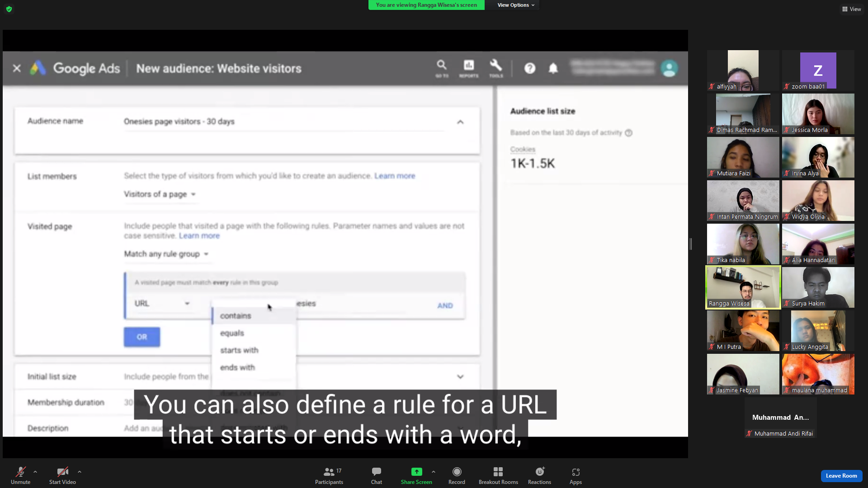Open Google Ads help icon
Screen dimensions: 868x488
(x=530, y=68)
